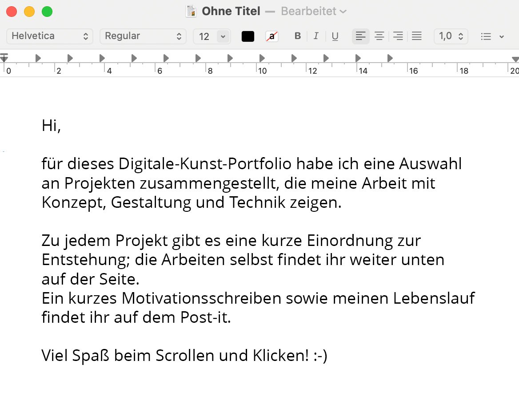This screenshot has height=420, width=519.
Task: Open the 1,0 line spacing selector
Action: 451,36
